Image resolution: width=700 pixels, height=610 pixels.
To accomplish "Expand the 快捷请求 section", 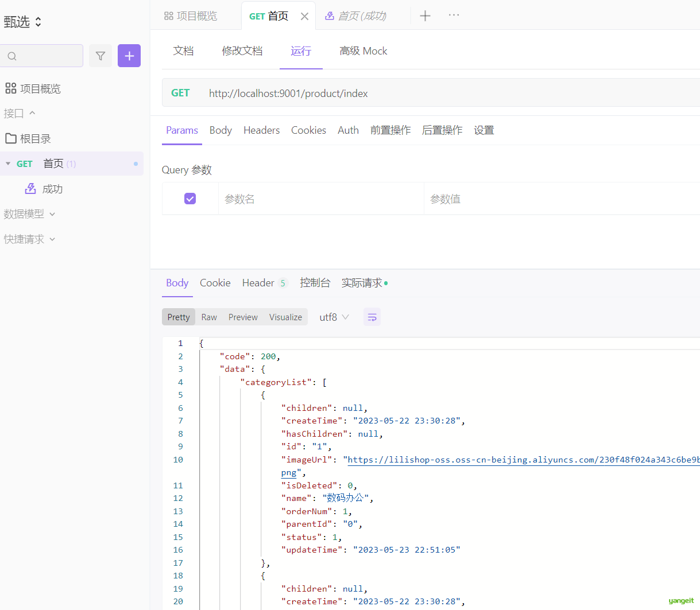I will pyautogui.click(x=29, y=239).
